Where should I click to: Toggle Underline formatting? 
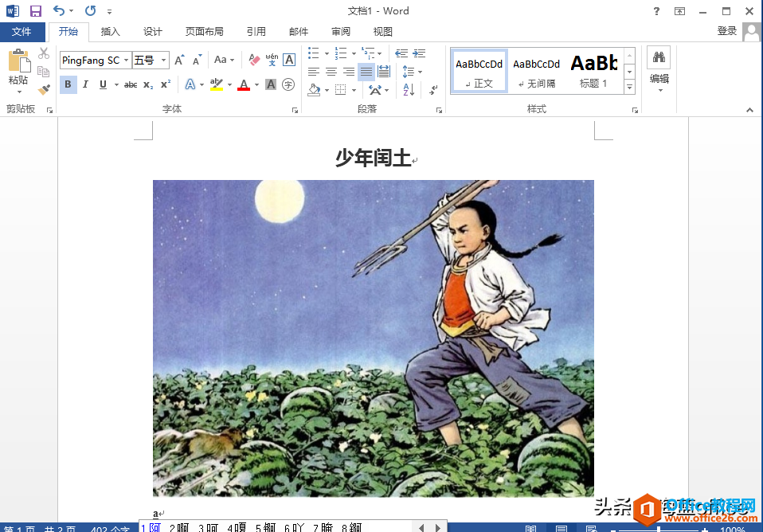pyautogui.click(x=104, y=84)
